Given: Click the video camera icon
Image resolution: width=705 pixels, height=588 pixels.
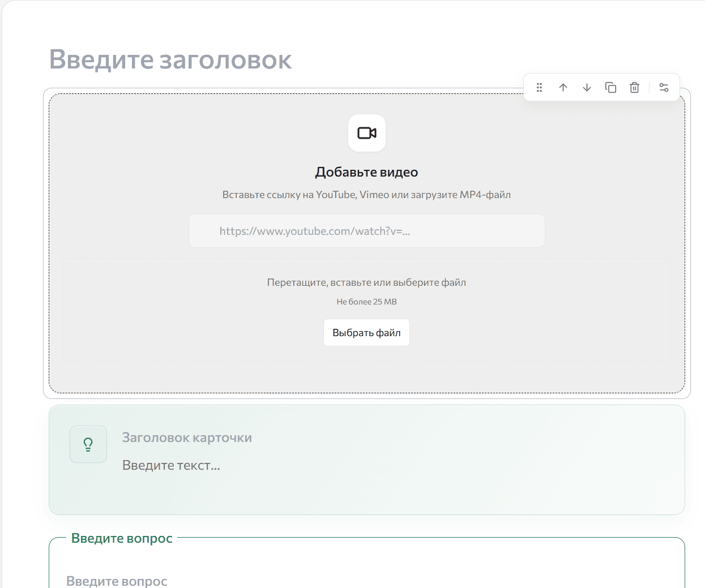Looking at the screenshot, I should [x=367, y=133].
